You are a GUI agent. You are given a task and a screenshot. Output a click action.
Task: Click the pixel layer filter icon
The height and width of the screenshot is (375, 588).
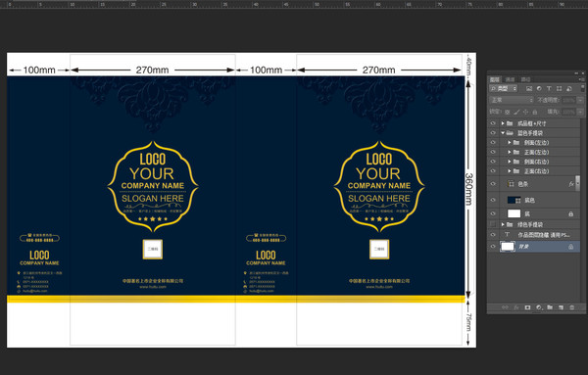click(x=529, y=89)
